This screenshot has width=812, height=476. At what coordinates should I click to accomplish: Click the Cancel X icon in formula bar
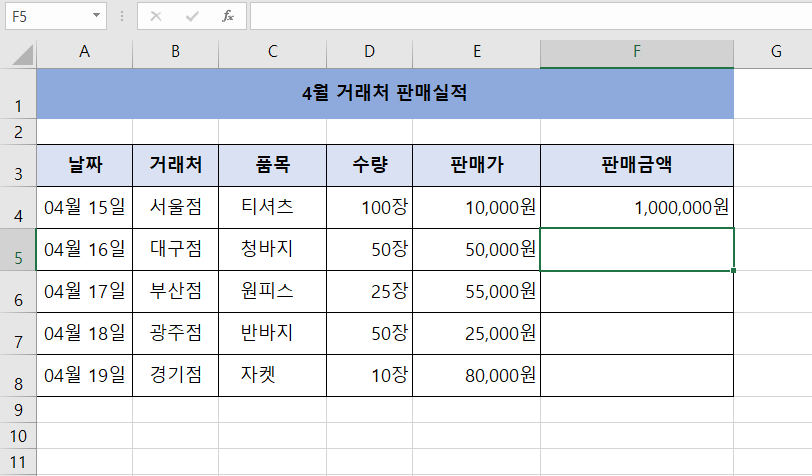coord(156,16)
